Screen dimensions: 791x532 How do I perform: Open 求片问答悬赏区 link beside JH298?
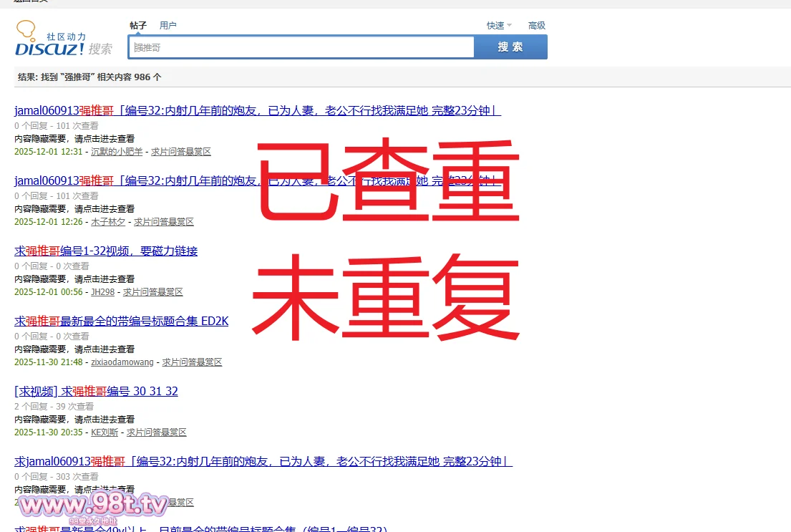coord(152,292)
